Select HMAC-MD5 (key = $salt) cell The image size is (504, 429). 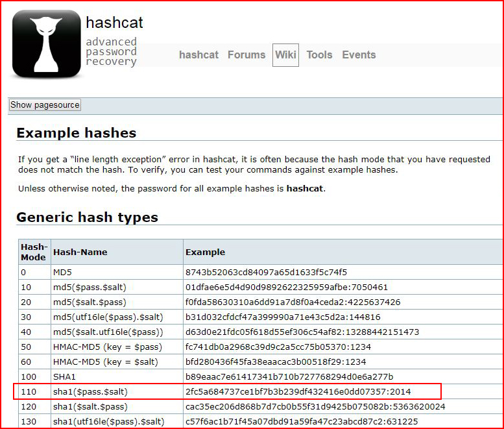point(117,362)
